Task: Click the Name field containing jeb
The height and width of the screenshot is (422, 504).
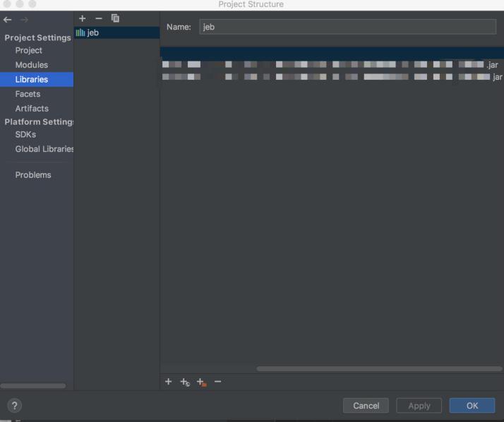Action: [x=347, y=27]
